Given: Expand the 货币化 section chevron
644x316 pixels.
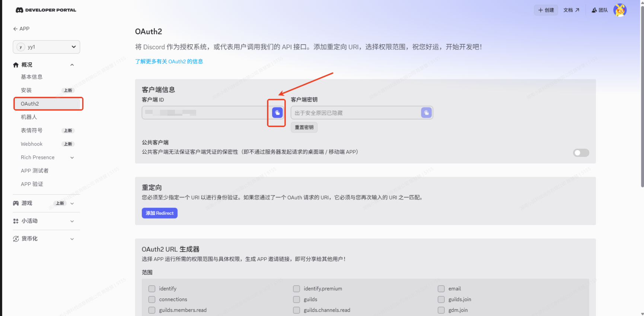Looking at the screenshot, I should (x=72, y=239).
